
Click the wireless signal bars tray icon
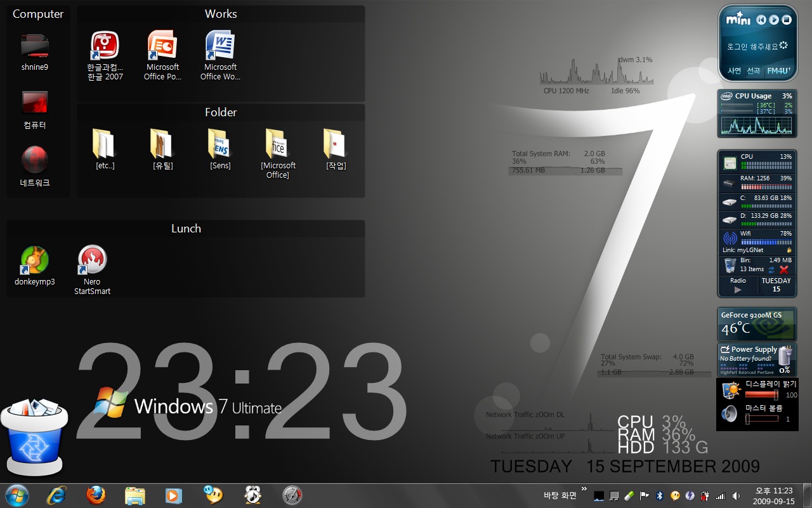721,496
